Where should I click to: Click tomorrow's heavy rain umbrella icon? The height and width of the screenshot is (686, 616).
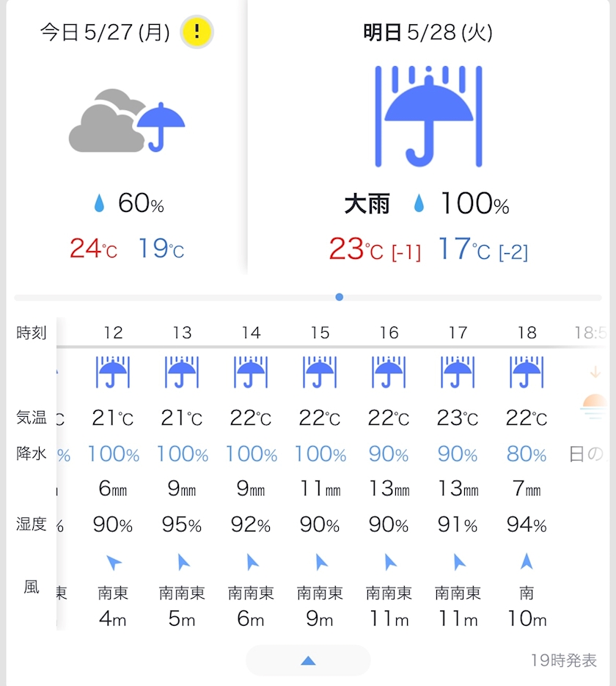428,117
